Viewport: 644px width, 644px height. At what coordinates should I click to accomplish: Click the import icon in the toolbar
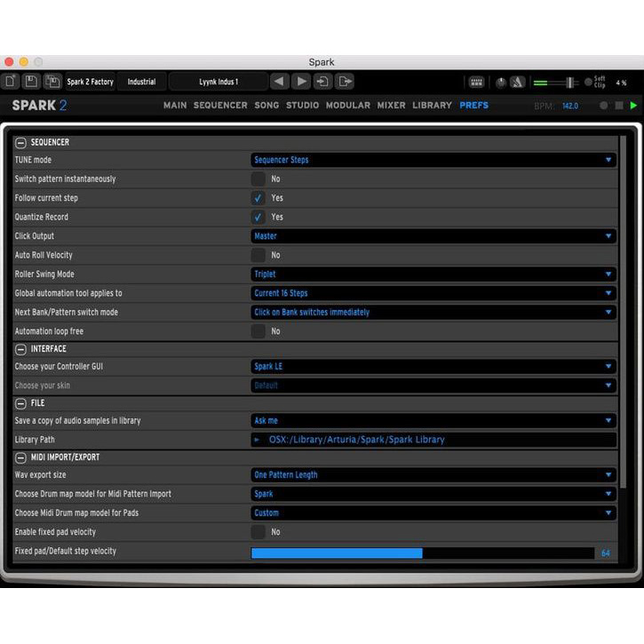pyautogui.click(x=323, y=82)
